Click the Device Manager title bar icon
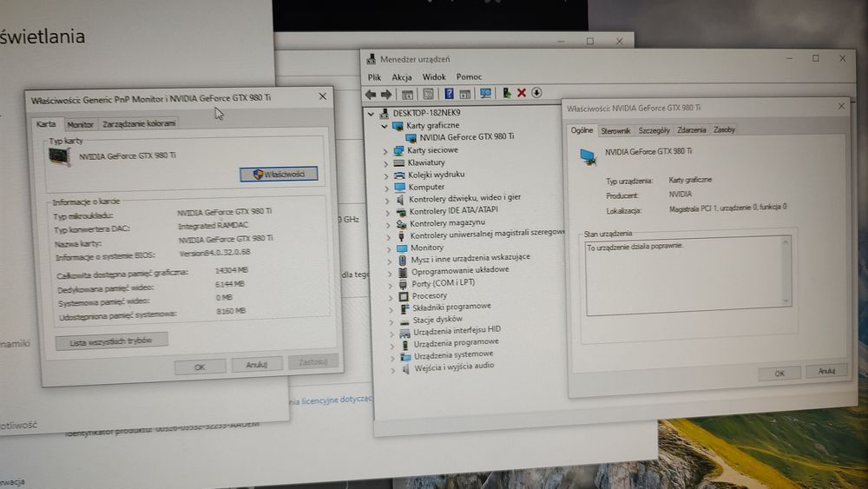868x489 pixels. [x=372, y=59]
